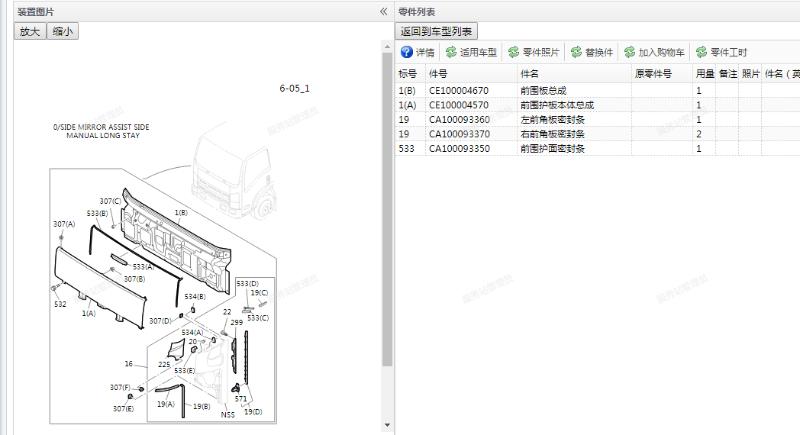Image resolution: width=800 pixels, height=435 pixels.
Task: Click the truck cab overview thumbnail
Action: 234,171
